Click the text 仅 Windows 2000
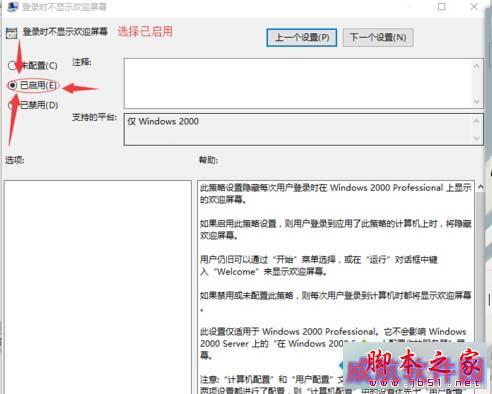This screenshot has height=394, width=492. tap(163, 121)
